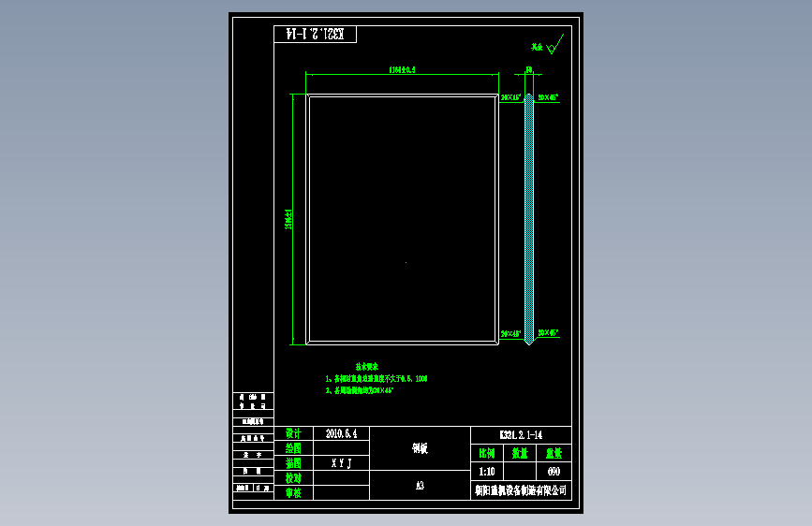The height and width of the screenshot is (526, 812).
Task: Click the '其余' surface finish note
Action: pyautogui.click(x=537, y=47)
